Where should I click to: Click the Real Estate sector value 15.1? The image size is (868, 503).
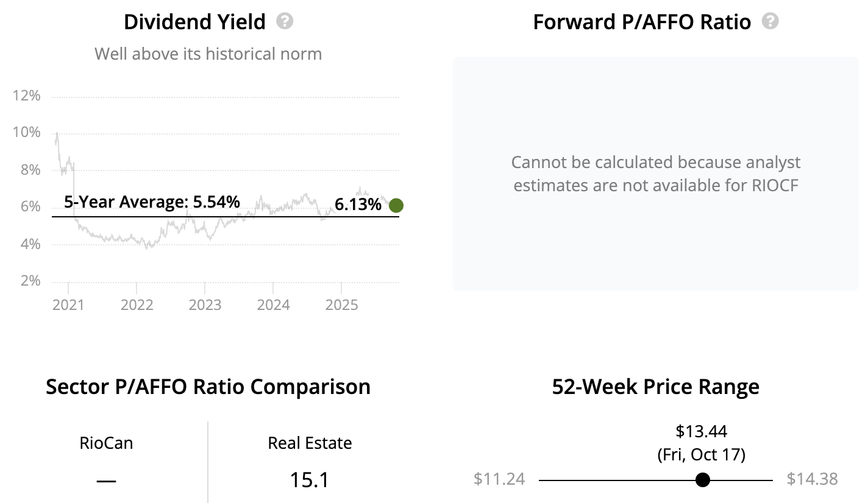(310, 480)
